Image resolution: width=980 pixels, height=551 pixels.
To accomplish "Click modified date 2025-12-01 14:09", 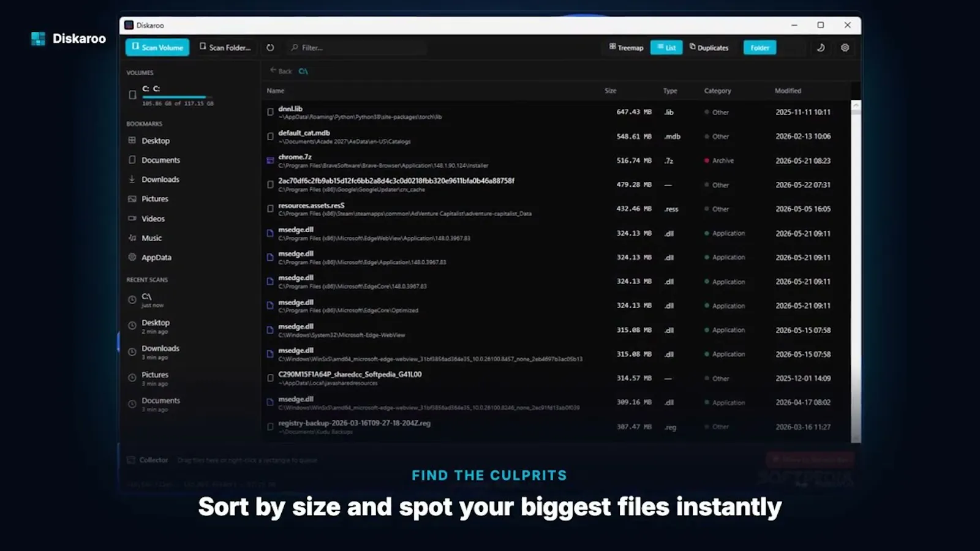I will (x=803, y=378).
